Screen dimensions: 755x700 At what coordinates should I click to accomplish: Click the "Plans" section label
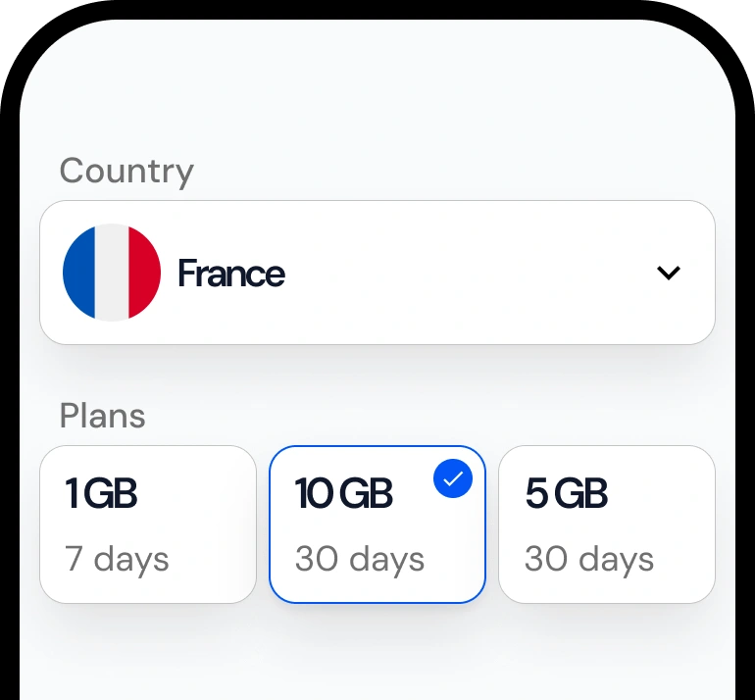102,416
